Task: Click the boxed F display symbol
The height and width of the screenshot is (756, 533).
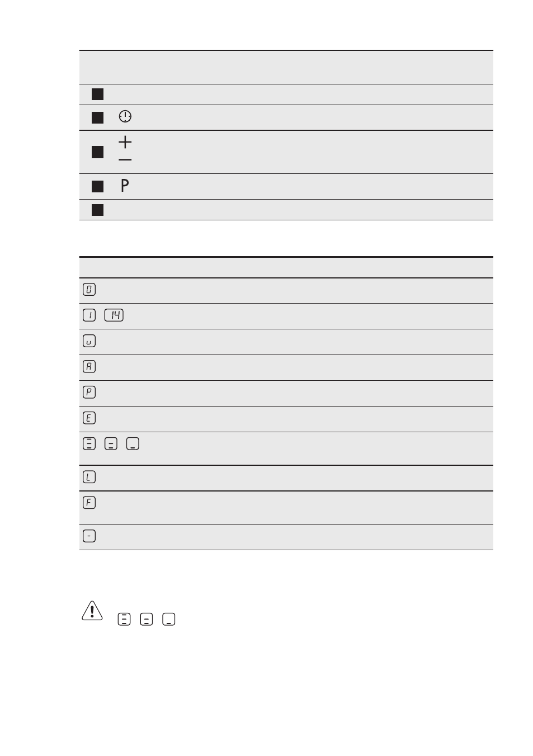Action: [89, 503]
